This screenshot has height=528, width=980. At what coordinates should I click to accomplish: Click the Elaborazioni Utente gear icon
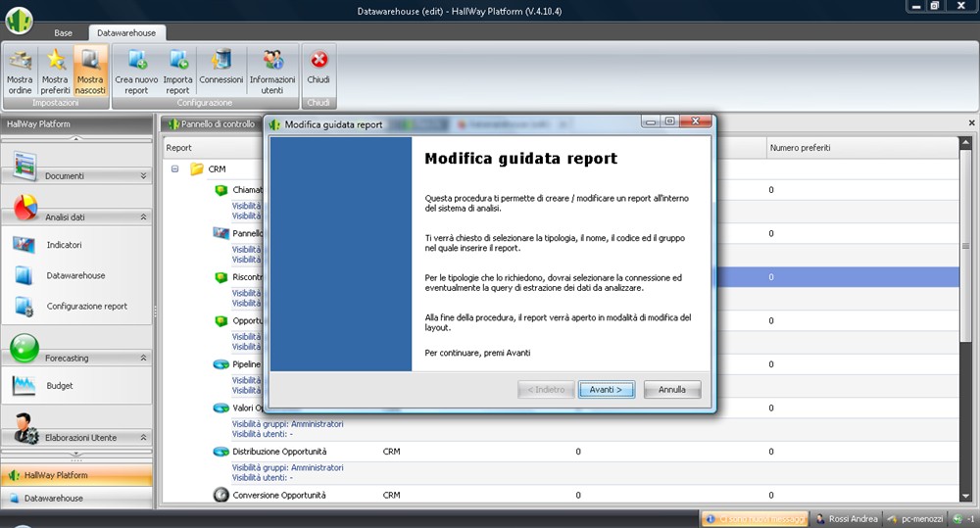pos(26,428)
